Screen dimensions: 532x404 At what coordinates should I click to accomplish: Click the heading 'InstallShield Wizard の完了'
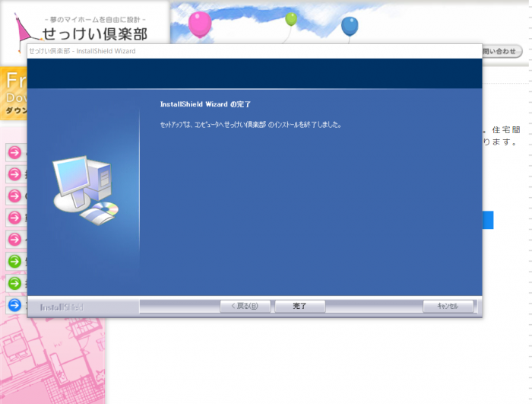coord(205,104)
